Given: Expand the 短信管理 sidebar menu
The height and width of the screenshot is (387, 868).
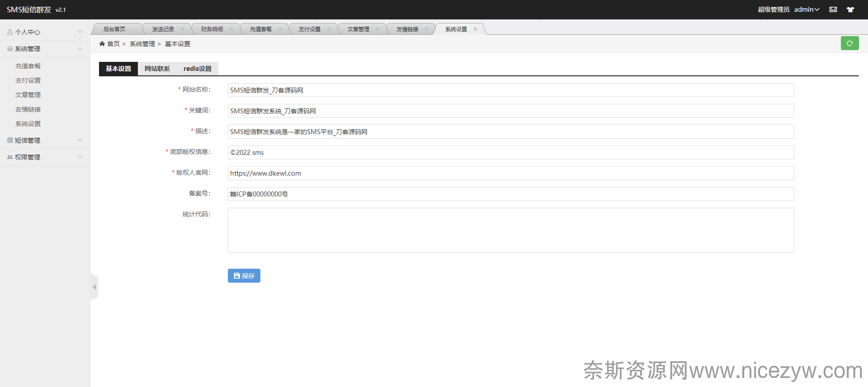Looking at the screenshot, I should point(45,140).
